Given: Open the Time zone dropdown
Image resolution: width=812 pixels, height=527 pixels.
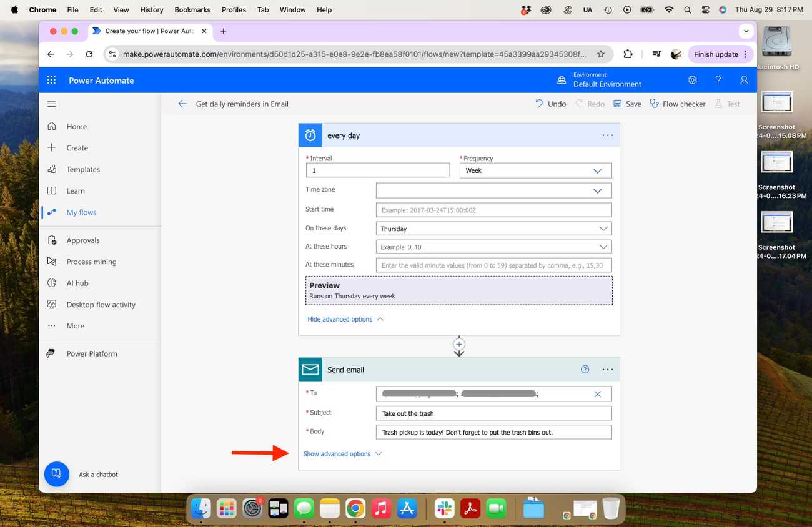Looking at the screenshot, I should tap(494, 190).
